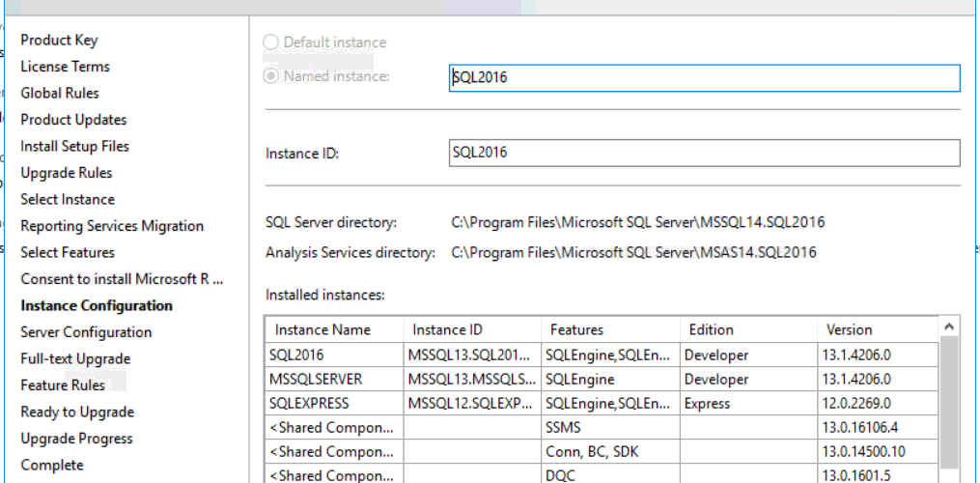Select the Named instance radio button

click(x=271, y=76)
